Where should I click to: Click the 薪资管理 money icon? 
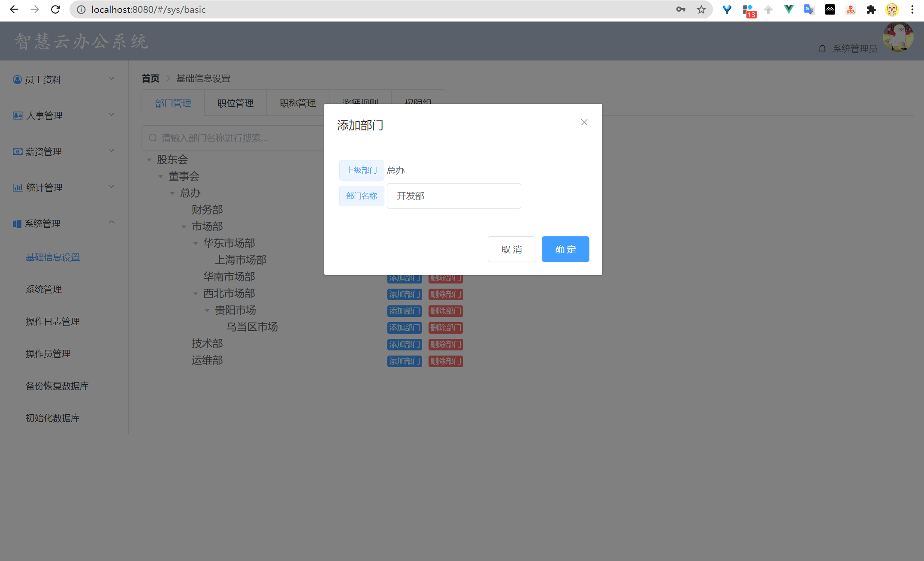tap(18, 152)
